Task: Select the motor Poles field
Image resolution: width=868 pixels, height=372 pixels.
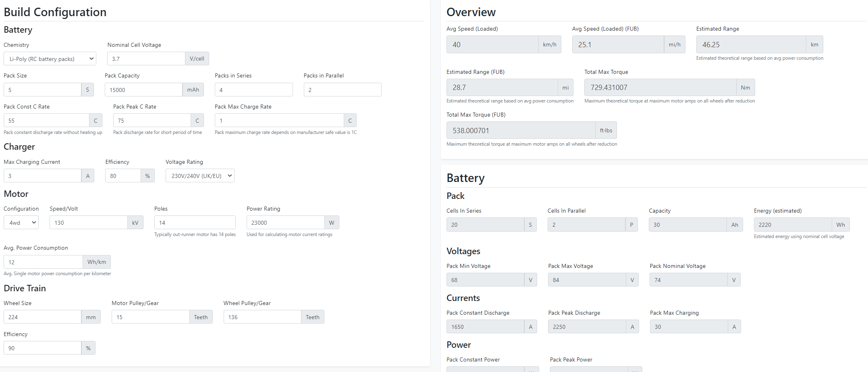Action: [195, 223]
